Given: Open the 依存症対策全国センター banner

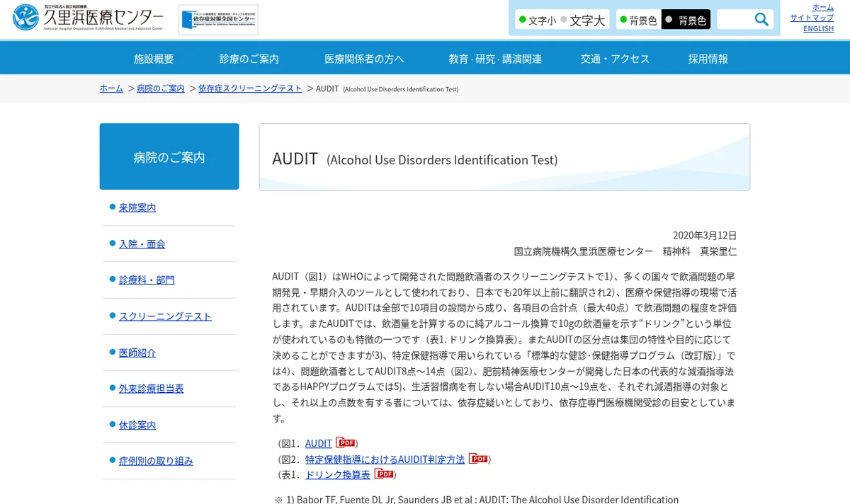Looking at the screenshot, I should tap(218, 20).
